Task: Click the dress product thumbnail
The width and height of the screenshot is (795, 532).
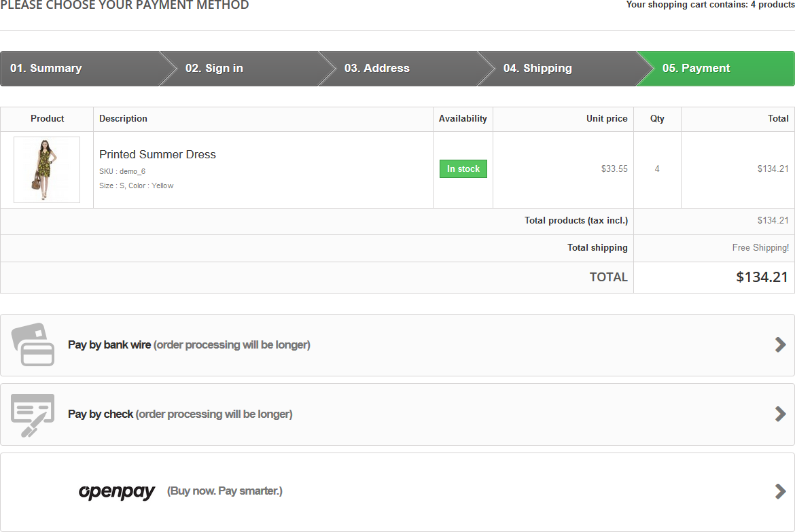Action: coord(47,170)
